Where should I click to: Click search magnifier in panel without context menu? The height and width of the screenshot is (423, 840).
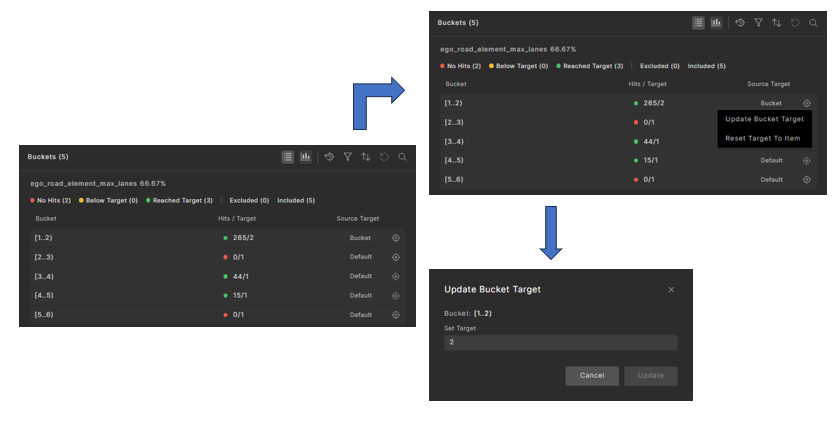click(x=402, y=157)
